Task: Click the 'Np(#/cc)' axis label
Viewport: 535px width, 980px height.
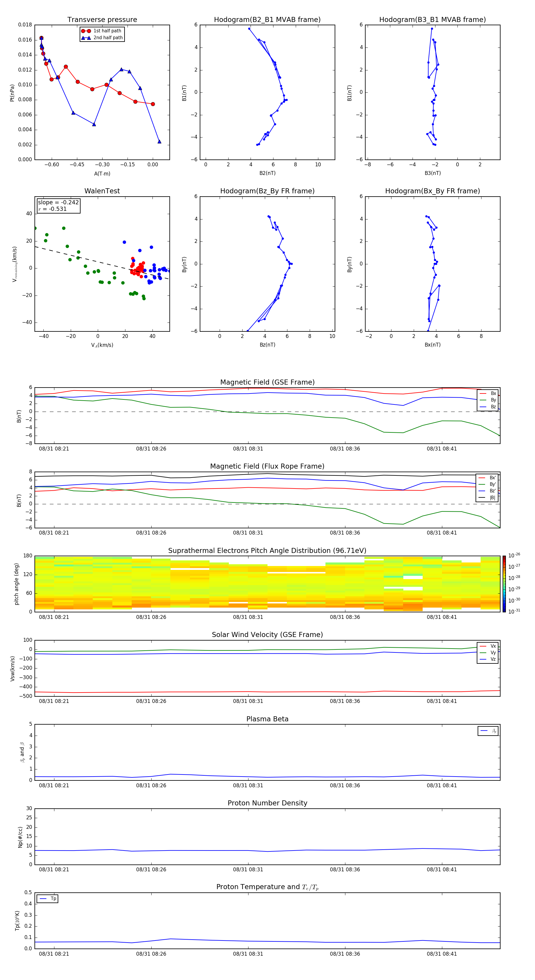Action: coord(20,837)
